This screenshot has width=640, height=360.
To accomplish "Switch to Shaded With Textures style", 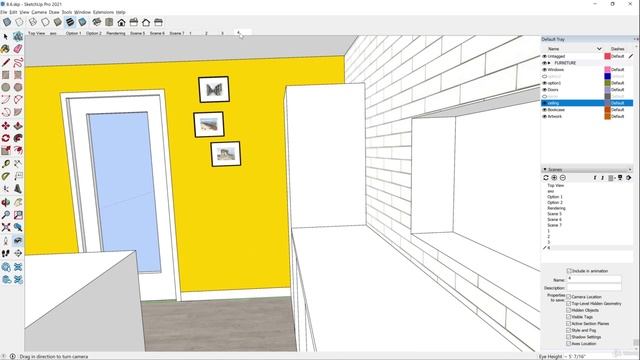I will (x=70, y=22).
